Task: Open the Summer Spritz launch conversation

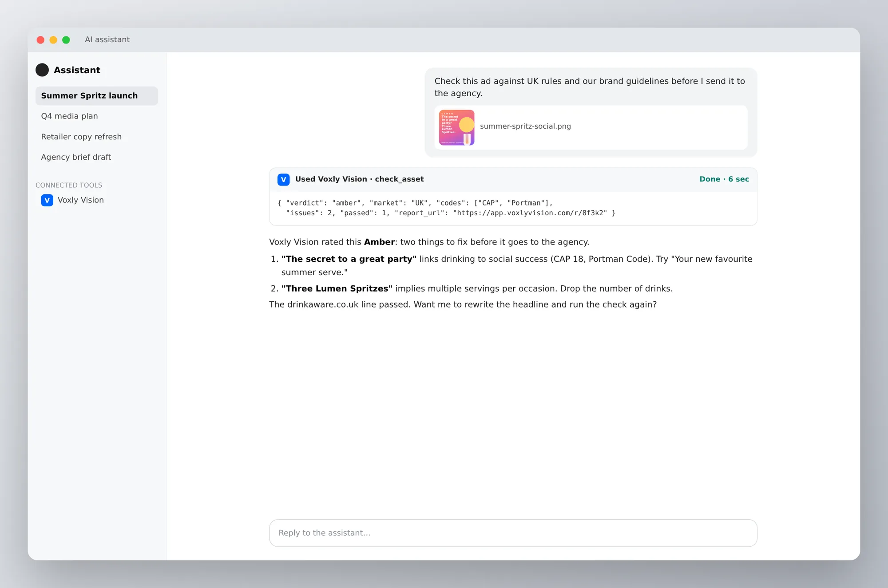Action: 97,96
